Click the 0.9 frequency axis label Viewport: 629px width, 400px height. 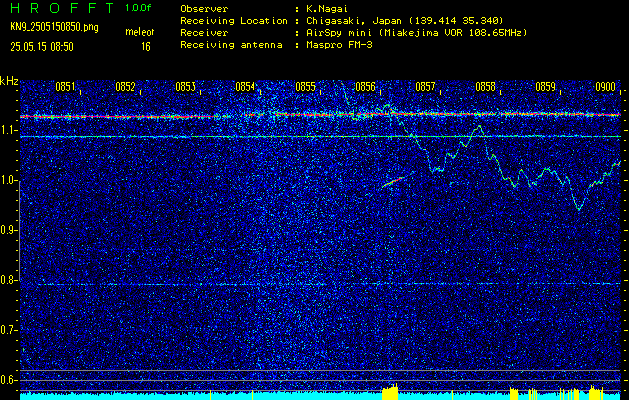tap(8, 230)
